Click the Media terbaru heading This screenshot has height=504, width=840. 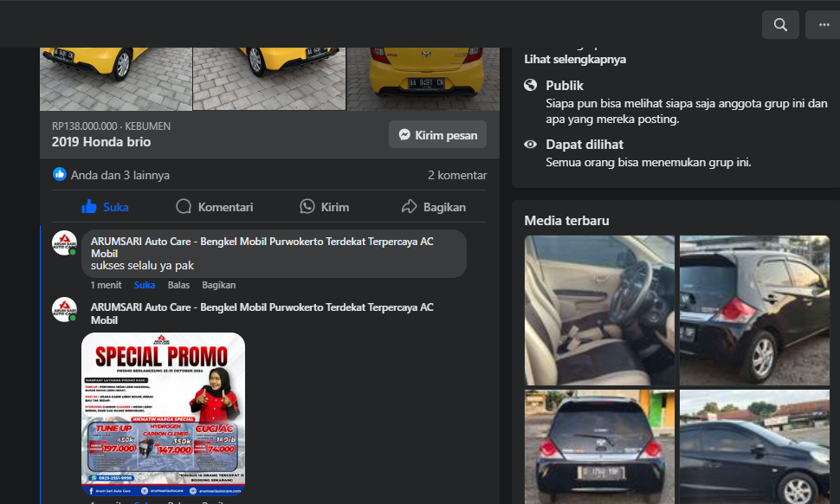pyautogui.click(x=567, y=221)
